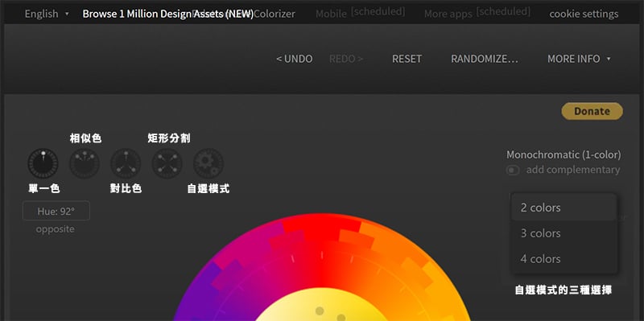Expand the MORE INFO menu

point(579,59)
